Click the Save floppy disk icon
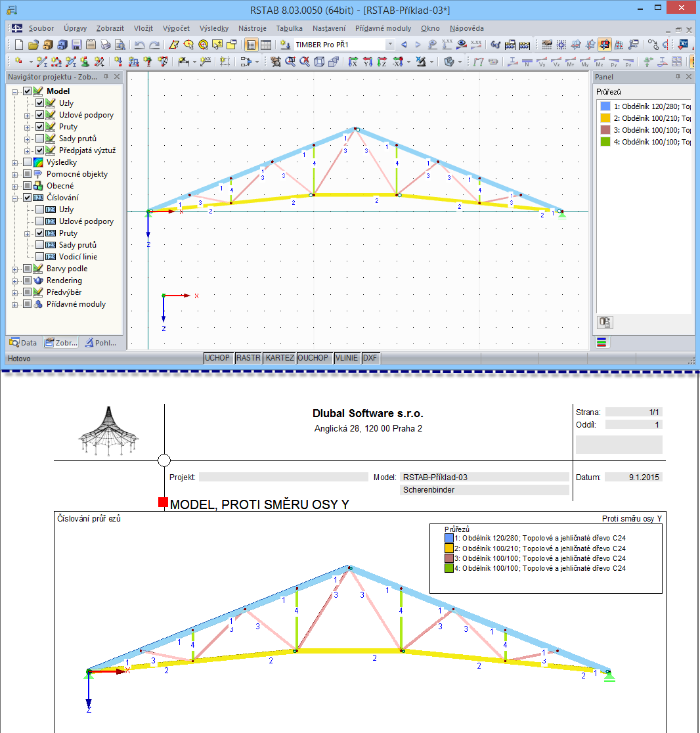Viewport: 700px width, 733px height. tap(77, 45)
